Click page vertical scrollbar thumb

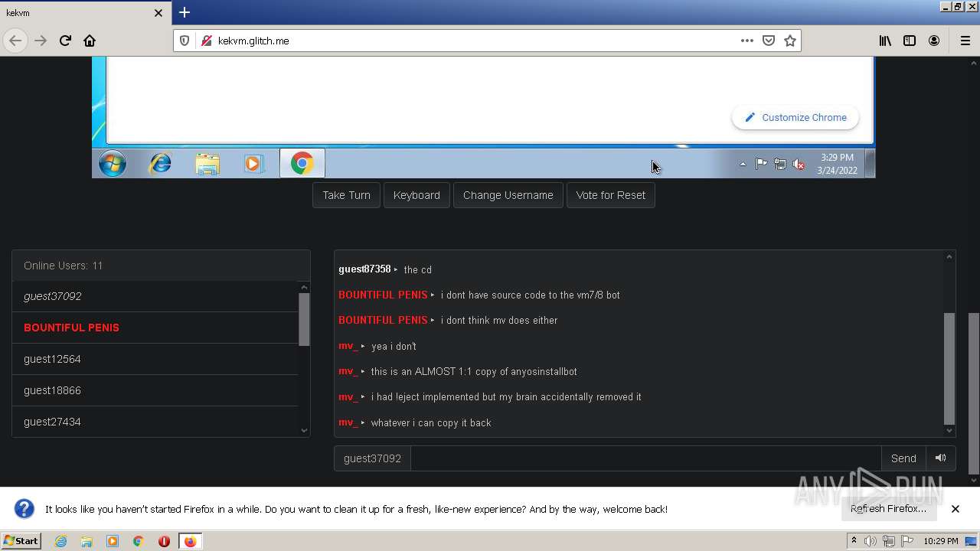[x=974, y=392]
